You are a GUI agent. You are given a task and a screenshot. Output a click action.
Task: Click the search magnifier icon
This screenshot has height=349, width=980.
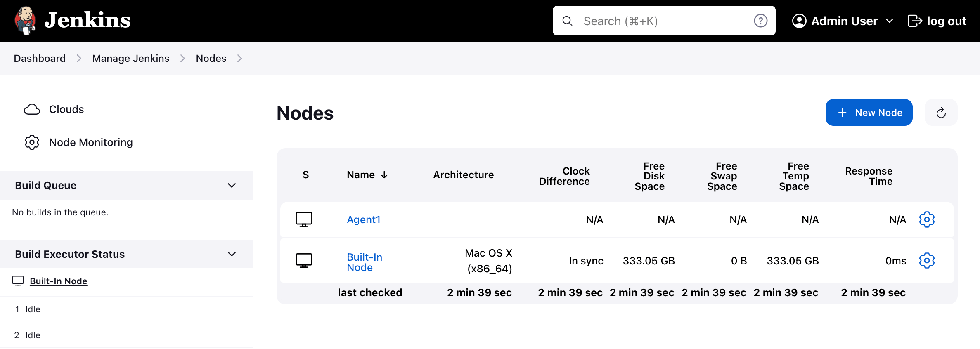[x=568, y=21]
